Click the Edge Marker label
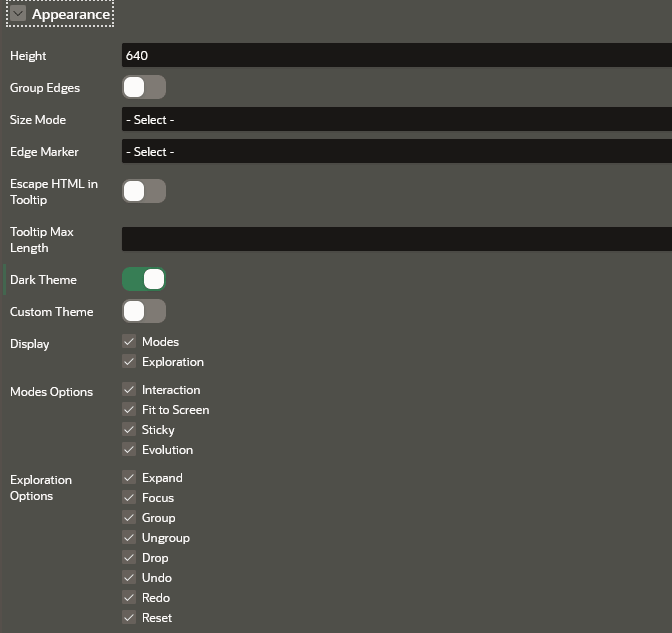The image size is (672, 633). coord(44,152)
